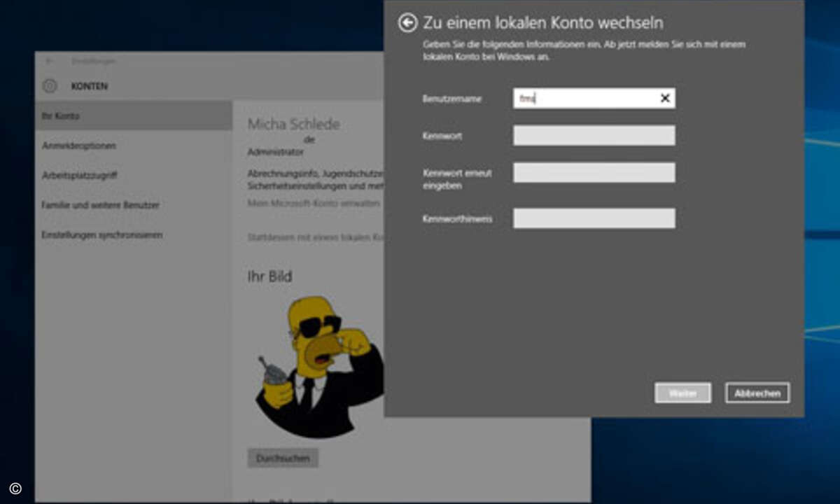Click the Ihr Bild heading

coord(269,276)
